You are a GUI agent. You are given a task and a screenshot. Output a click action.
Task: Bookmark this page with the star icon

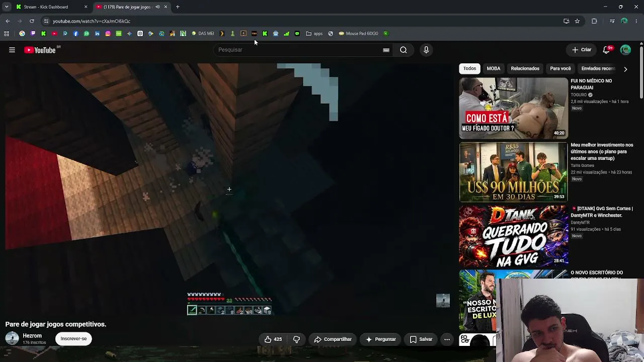pos(577,21)
